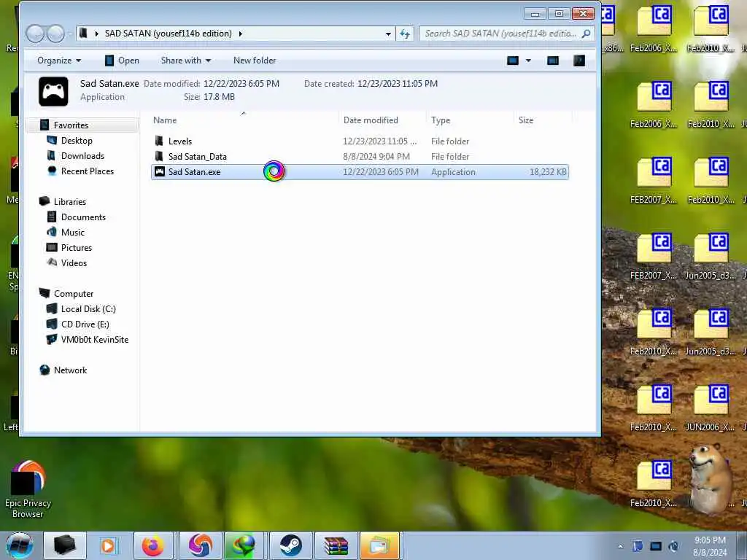747x560 pixels.
Task: Select the Sad Satan_Data folder name
Action: coord(197,156)
